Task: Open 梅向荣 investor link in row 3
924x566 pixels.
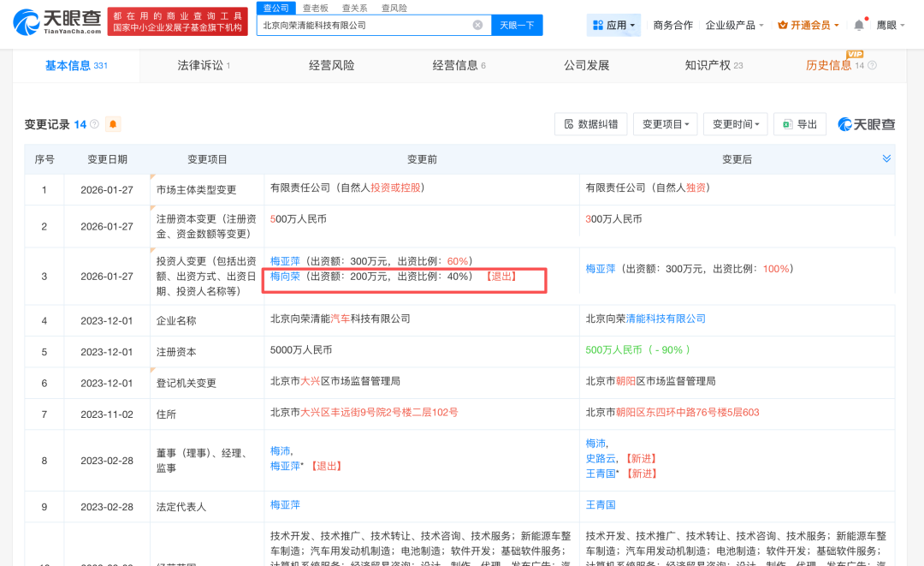Action: point(285,277)
